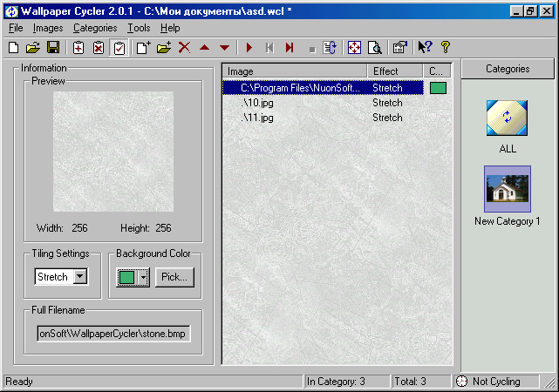Move the image down with the red down arrow

pyautogui.click(x=225, y=48)
